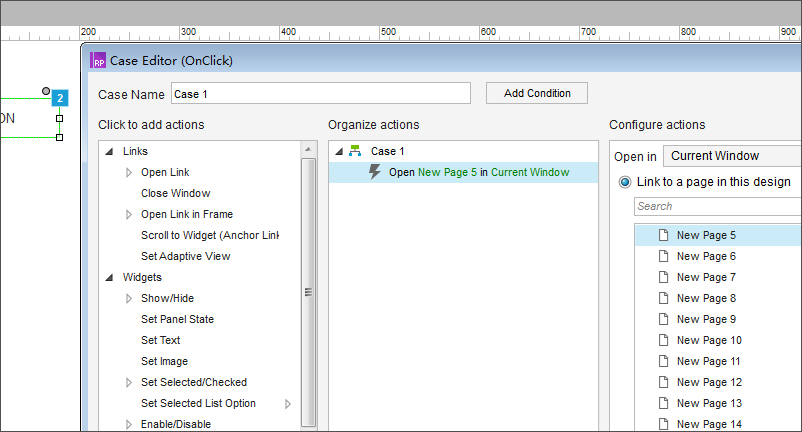Screen dimensions: 802x432
Task: Choose the Close Window action
Action: pos(175,193)
